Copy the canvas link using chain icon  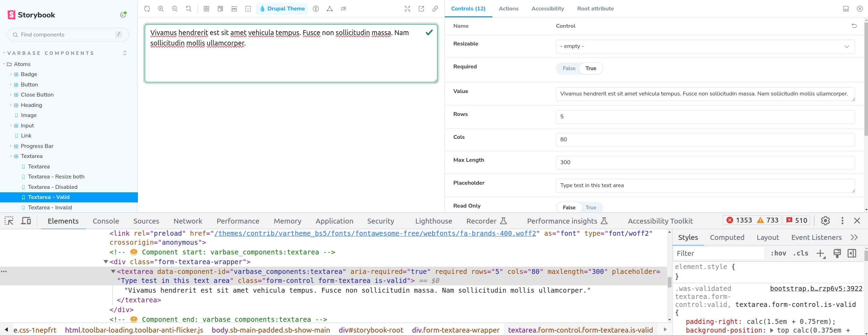click(x=435, y=9)
